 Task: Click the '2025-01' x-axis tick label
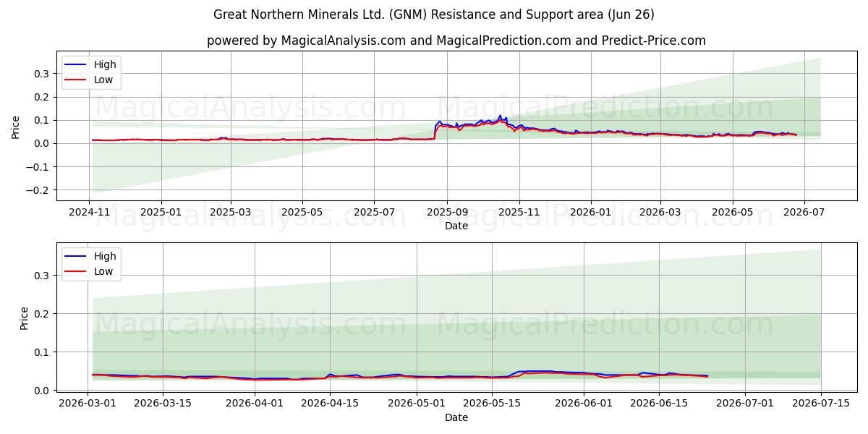(161, 213)
